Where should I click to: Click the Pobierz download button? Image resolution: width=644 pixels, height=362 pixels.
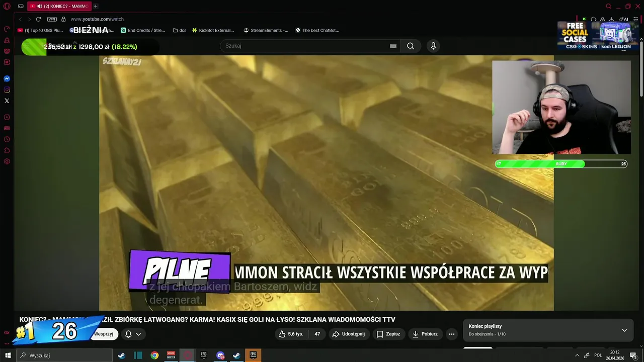coord(425,334)
